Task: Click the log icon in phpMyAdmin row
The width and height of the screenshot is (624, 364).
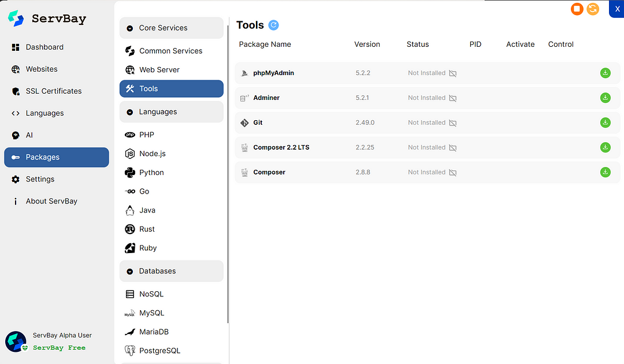Action: click(x=453, y=73)
